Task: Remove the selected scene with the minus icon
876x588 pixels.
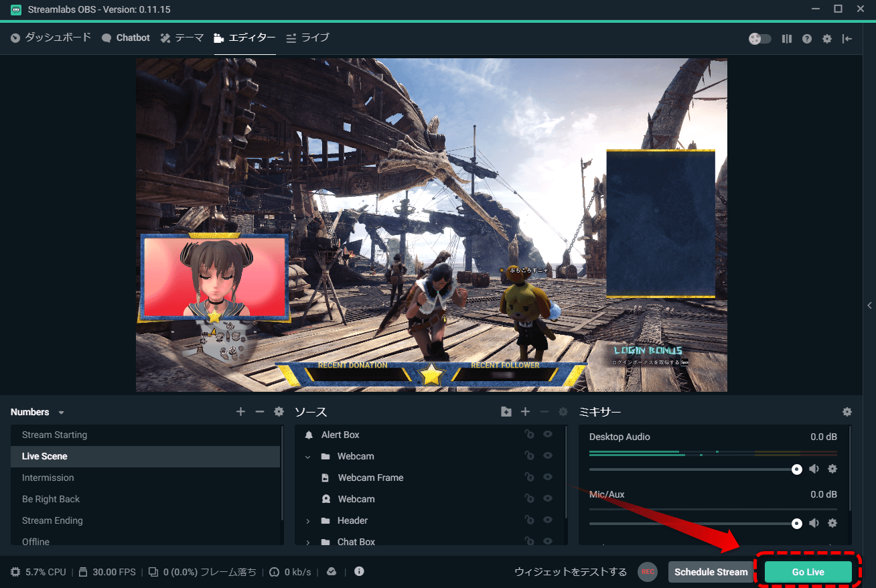Action: [x=260, y=412]
